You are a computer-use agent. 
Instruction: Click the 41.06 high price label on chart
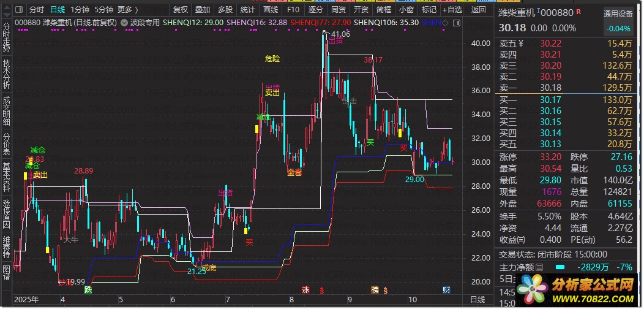pos(341,34)
